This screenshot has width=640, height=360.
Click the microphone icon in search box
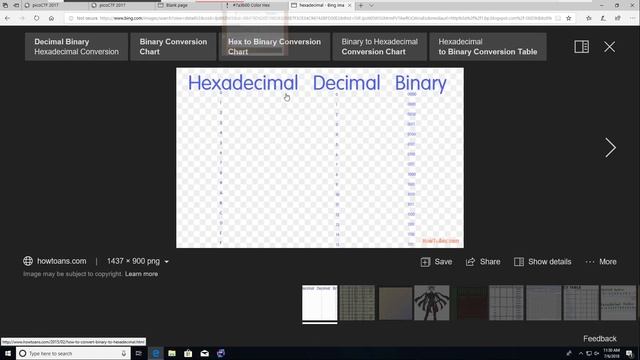[x=124, y=353]
